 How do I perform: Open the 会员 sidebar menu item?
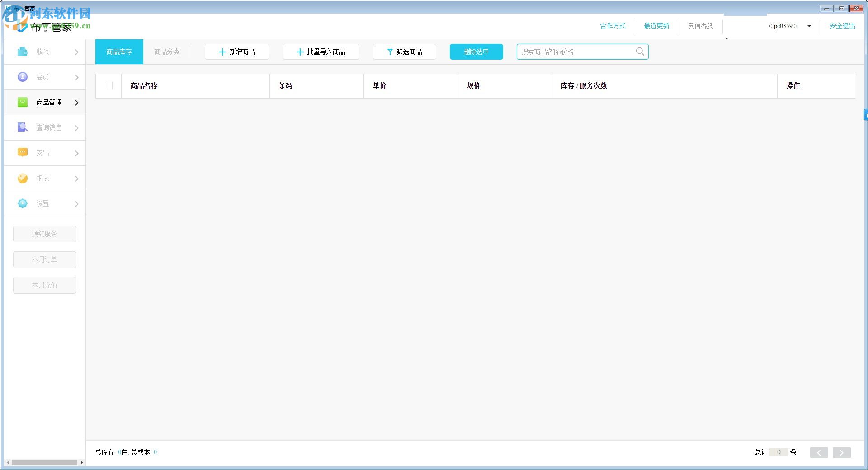pyautogui.click(x=45, y=77)
